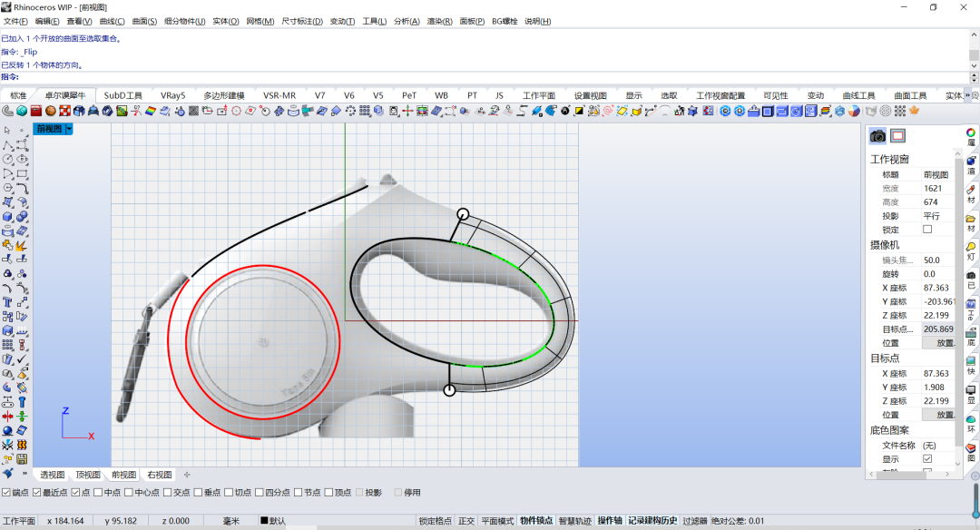Click the basketball sphere icon in top toolbar
980x530 pixels.
tap(51, 111)
